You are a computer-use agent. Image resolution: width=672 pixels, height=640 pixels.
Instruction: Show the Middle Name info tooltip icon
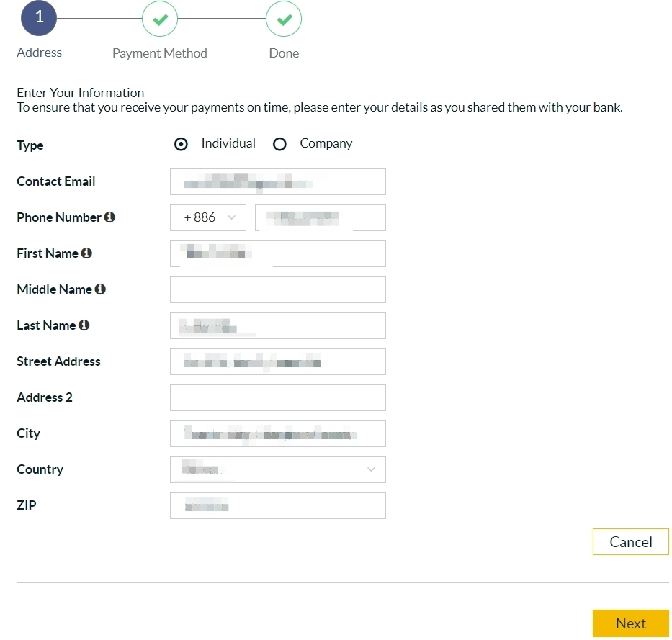[100, 289]
